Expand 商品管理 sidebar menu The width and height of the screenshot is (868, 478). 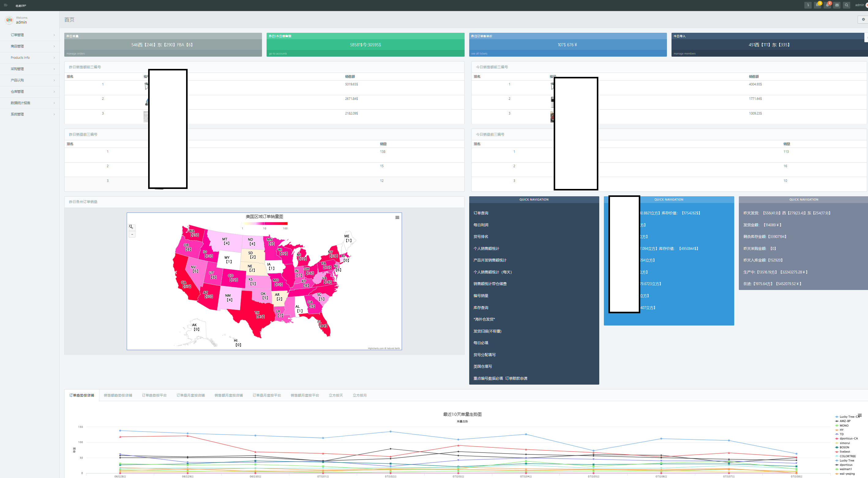click(30, 47)
